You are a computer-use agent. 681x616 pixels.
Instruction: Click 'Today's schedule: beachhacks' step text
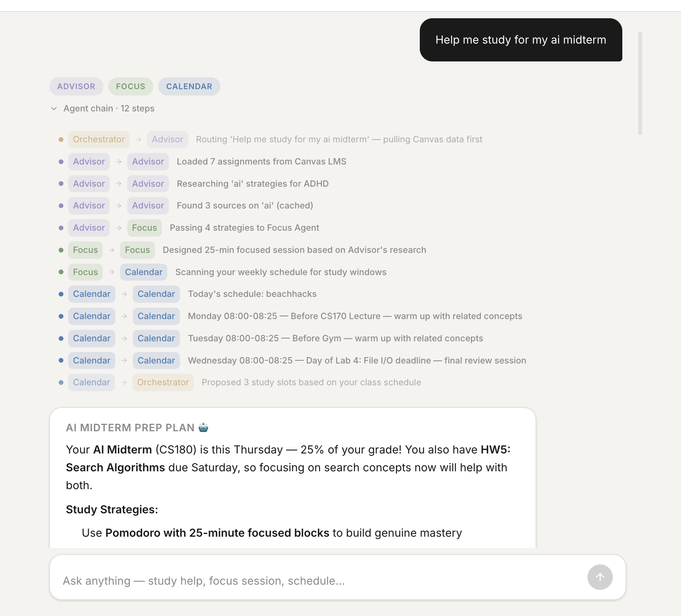click(x=252, y=294)
